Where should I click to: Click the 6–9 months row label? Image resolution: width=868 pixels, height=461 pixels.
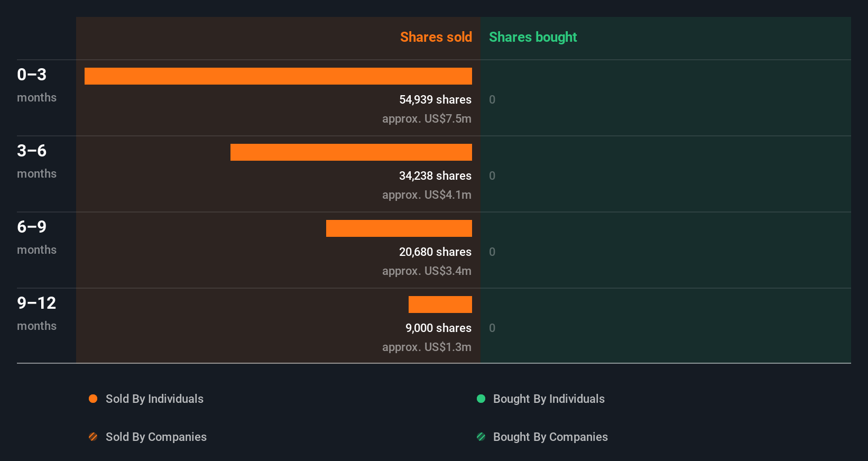click(x=36, y=237)
